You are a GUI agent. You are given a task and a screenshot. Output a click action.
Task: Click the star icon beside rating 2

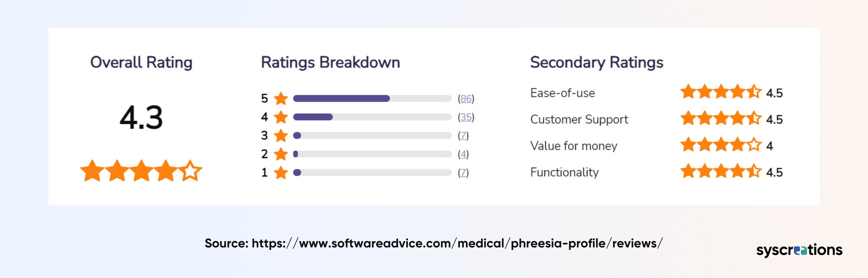coord(281,154)
